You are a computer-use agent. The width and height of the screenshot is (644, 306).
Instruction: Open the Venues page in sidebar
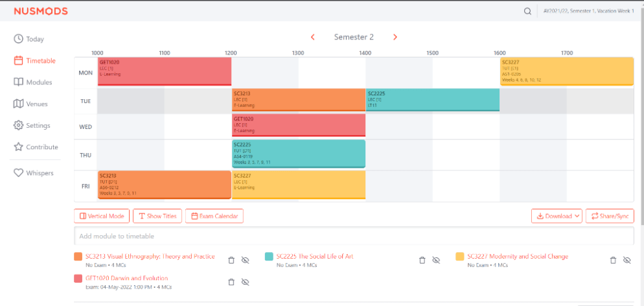(x=36, y=104)
